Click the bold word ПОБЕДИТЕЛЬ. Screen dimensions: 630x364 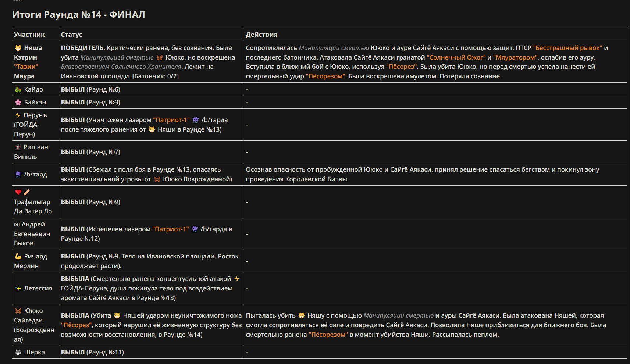[x=83, y=48]
